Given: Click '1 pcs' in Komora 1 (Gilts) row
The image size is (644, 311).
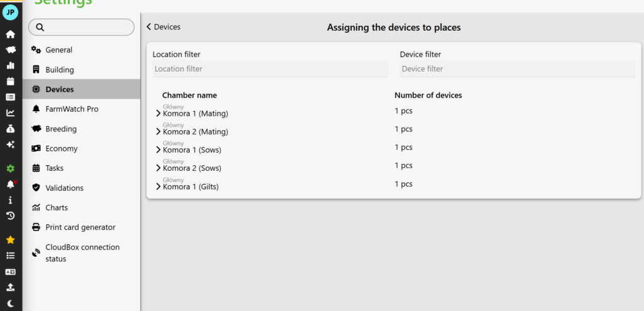Looking at the screenshot, I should pos(403,184).
